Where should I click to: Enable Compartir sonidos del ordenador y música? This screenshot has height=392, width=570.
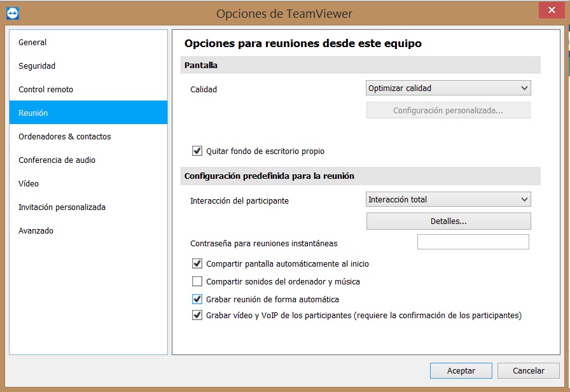(x=197, y=281)
